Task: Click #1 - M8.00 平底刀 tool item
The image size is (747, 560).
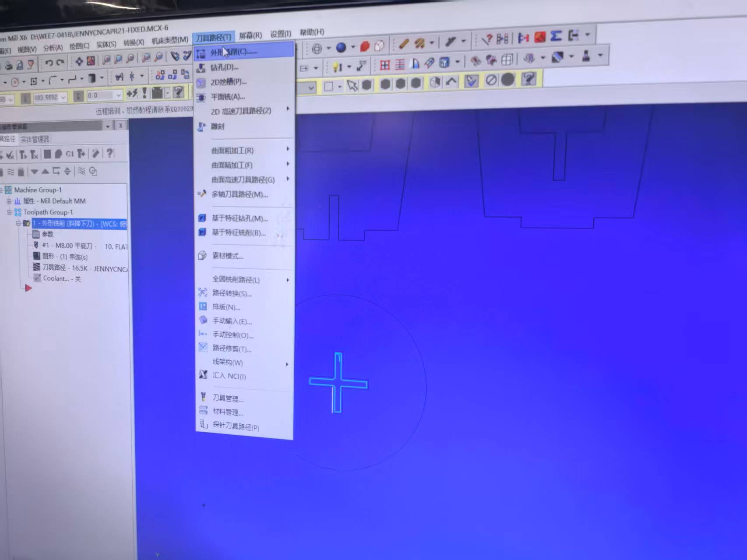Action: point(85,246)
